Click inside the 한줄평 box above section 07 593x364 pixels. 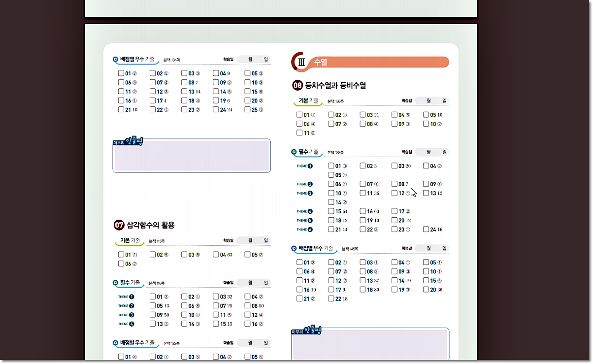coord(192,156)
